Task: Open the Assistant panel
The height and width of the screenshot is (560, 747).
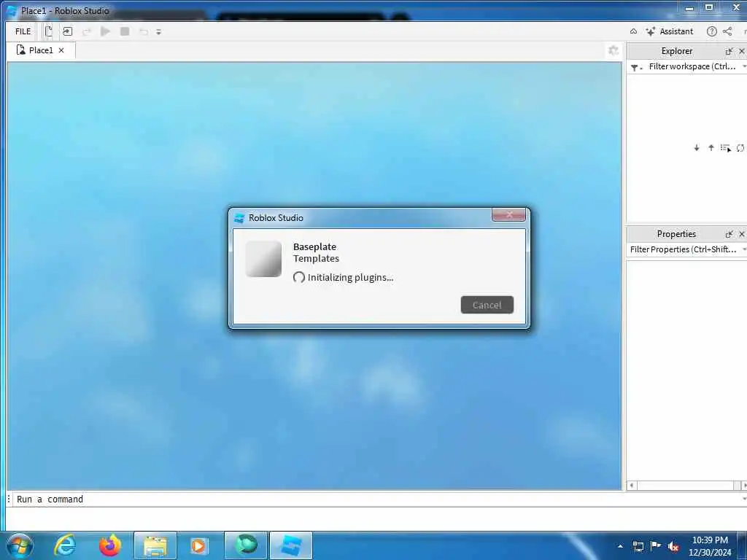Action: point(670,31)
